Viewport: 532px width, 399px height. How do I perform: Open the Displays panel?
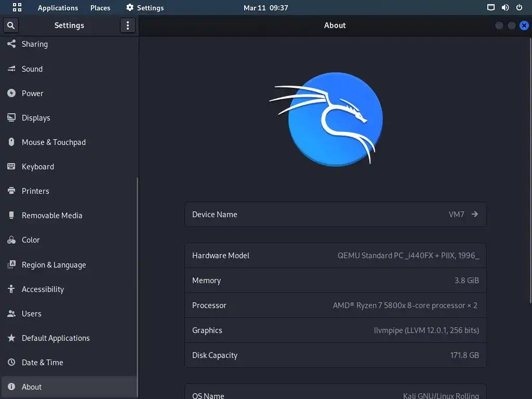point(69,118)
